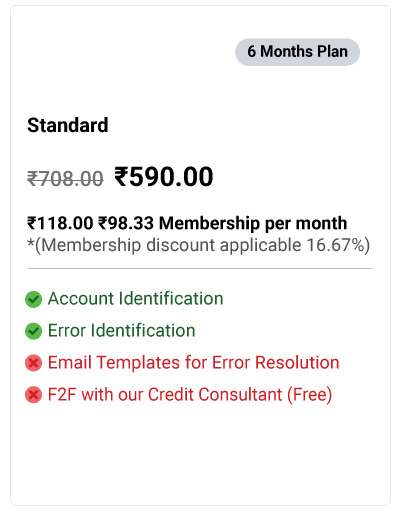400x510 pixels.
Task: Click the Standard plan title
Action: 68,125
